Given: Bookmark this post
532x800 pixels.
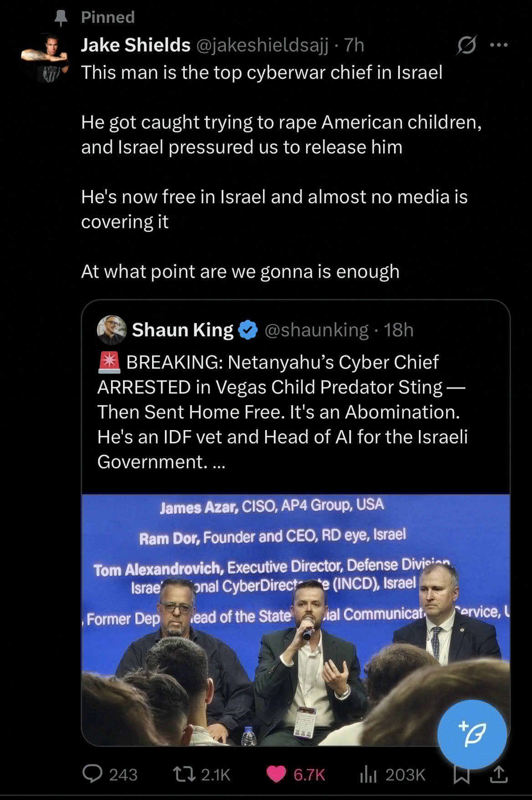Looking at the screenshot, I should coord(461,774).
